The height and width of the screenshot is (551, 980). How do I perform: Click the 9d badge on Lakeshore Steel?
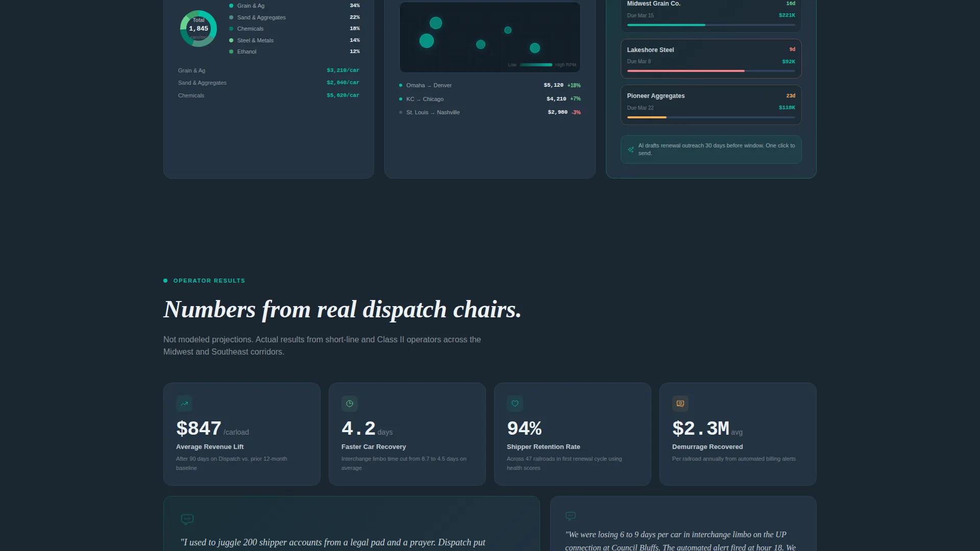[792, 49]
